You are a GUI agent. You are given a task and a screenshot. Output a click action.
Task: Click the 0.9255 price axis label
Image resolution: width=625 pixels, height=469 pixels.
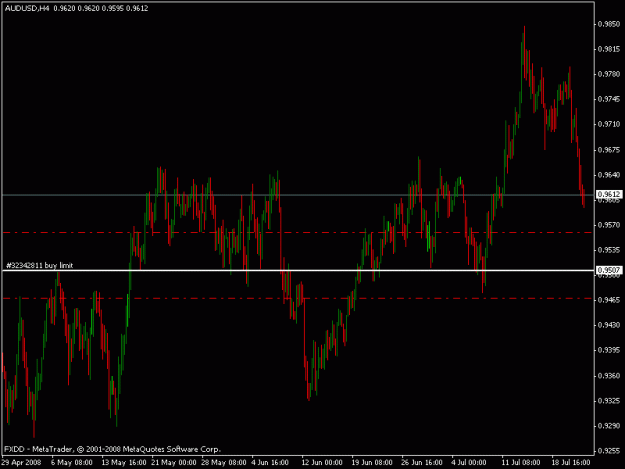point(609,451)
